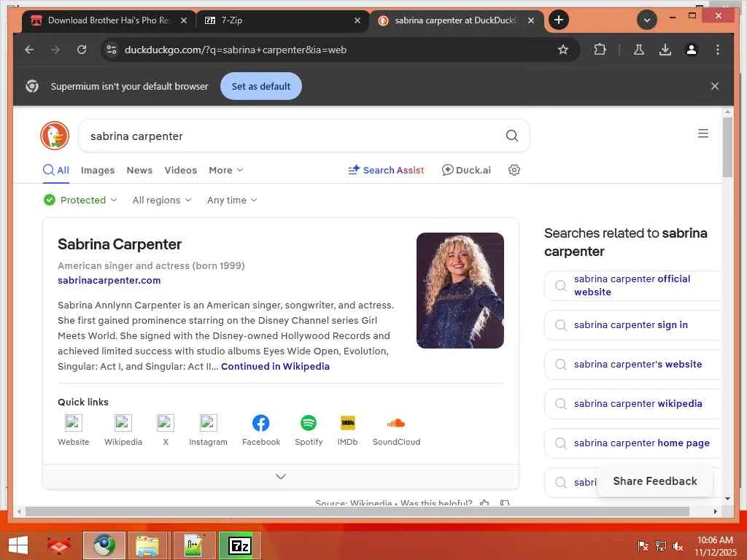Click the browser forward arrow
Screen dimensions: 747x560
click(x=55, y=50)
